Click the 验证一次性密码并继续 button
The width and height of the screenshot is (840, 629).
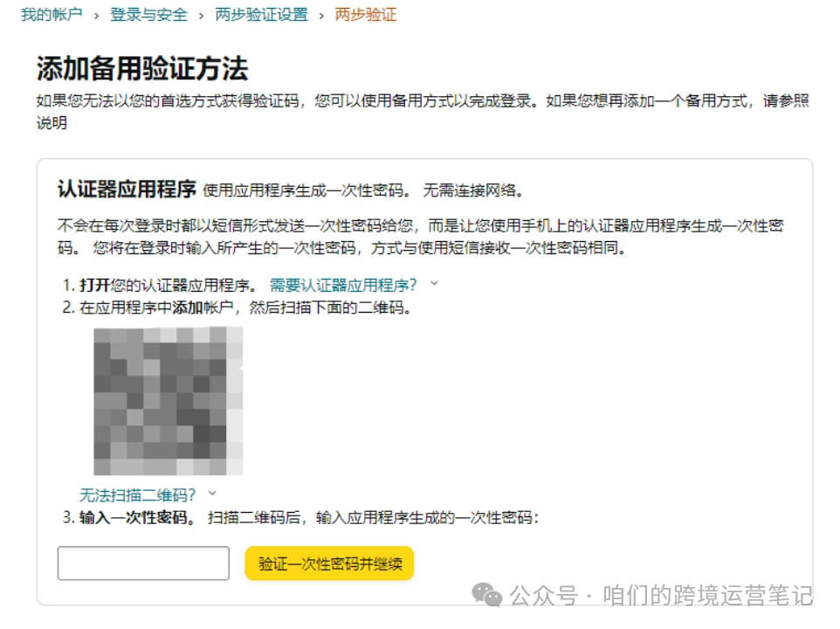point(328,563)
